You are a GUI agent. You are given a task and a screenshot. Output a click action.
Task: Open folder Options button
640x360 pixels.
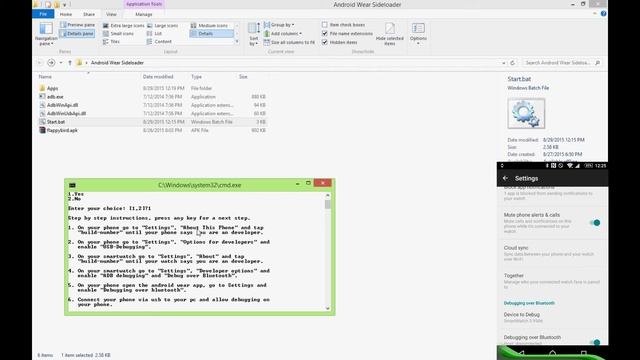(418, 33)
